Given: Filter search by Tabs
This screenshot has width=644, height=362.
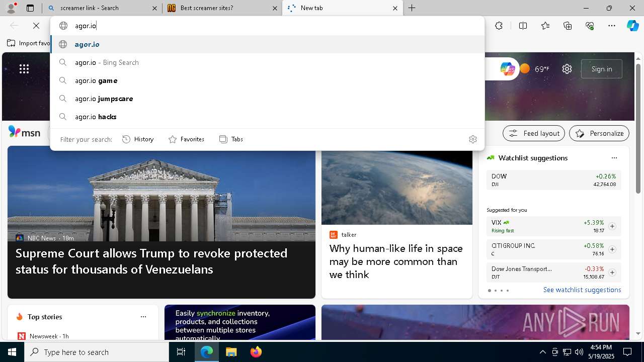Looking at the screenshot, I should [231, 139].
